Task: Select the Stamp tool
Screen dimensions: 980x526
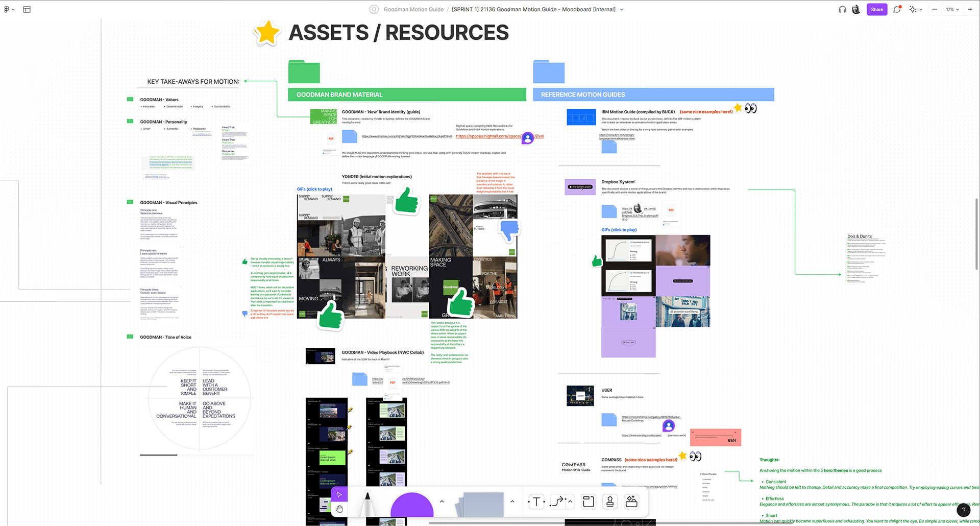Action: [610, 502]
